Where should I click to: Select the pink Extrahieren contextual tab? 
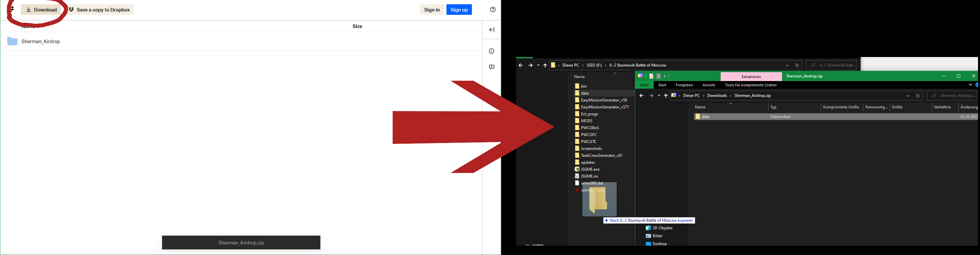point(751,76)
